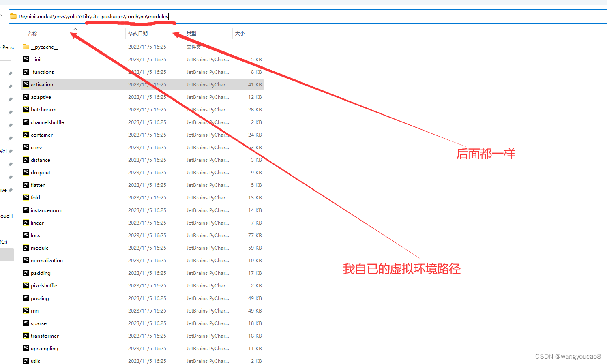Select the upsampling file
This screenshot has height=364, width=607.
(x=45, y=348)
